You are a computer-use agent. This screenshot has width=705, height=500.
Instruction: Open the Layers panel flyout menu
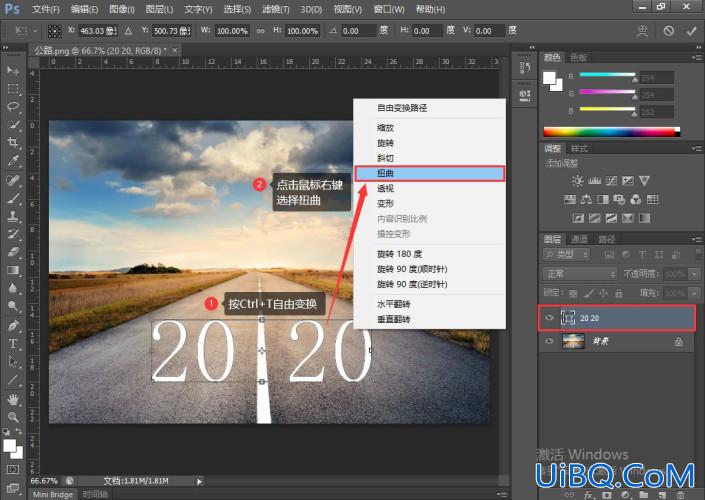coord(697,239)
